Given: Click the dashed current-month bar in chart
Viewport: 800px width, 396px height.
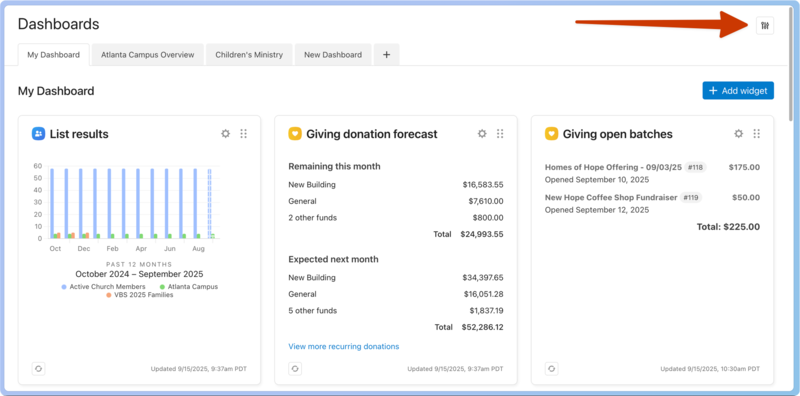Looking at the screenshot, I should point(209,203).
